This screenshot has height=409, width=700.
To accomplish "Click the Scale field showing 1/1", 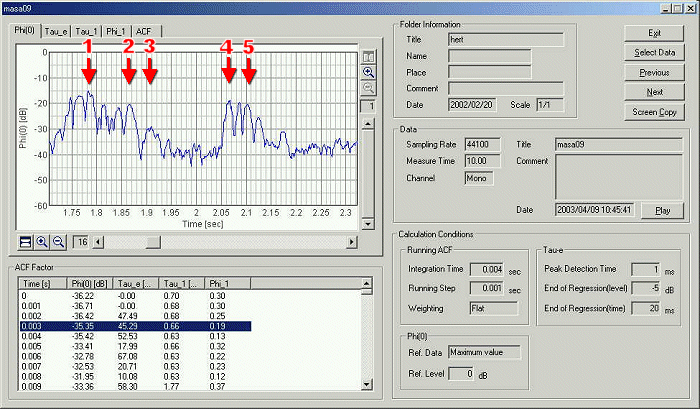I will tap(550, 105).
